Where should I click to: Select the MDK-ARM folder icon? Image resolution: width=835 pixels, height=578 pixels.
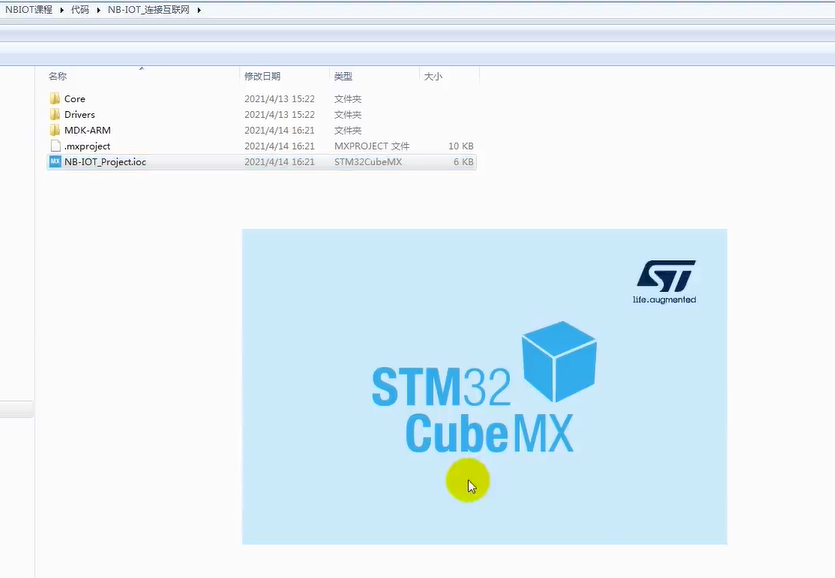(55, 130)
